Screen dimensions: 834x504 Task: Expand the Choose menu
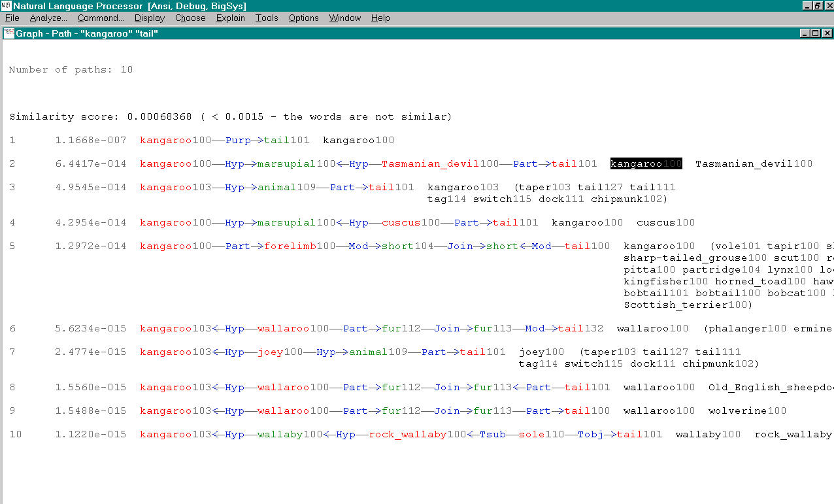coord(190,18)
